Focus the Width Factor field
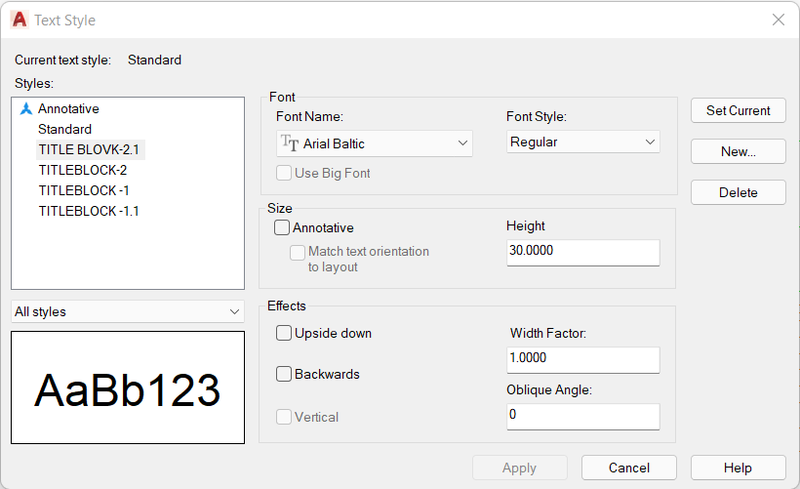800x489 pixels. 583,360
